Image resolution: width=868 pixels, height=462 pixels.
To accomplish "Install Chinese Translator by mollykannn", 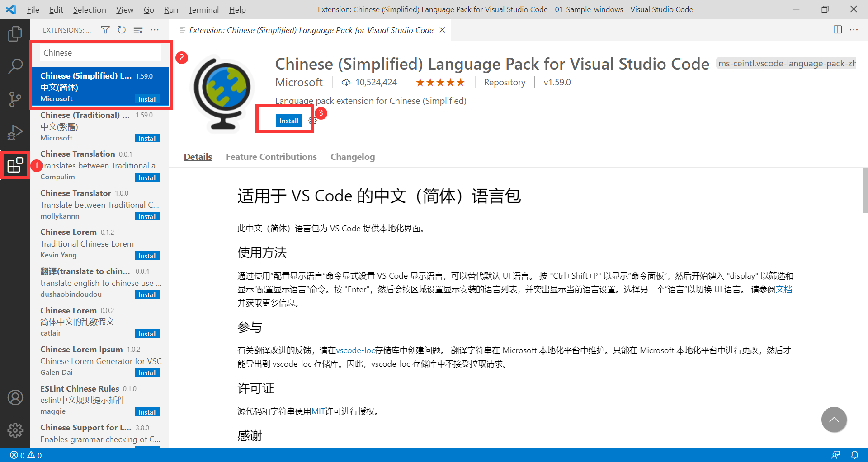I will (147, 216).
